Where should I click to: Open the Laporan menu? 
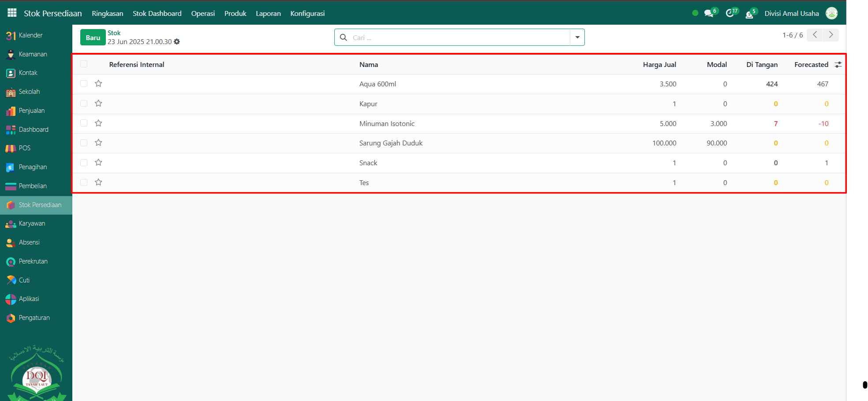click(268, 13)
